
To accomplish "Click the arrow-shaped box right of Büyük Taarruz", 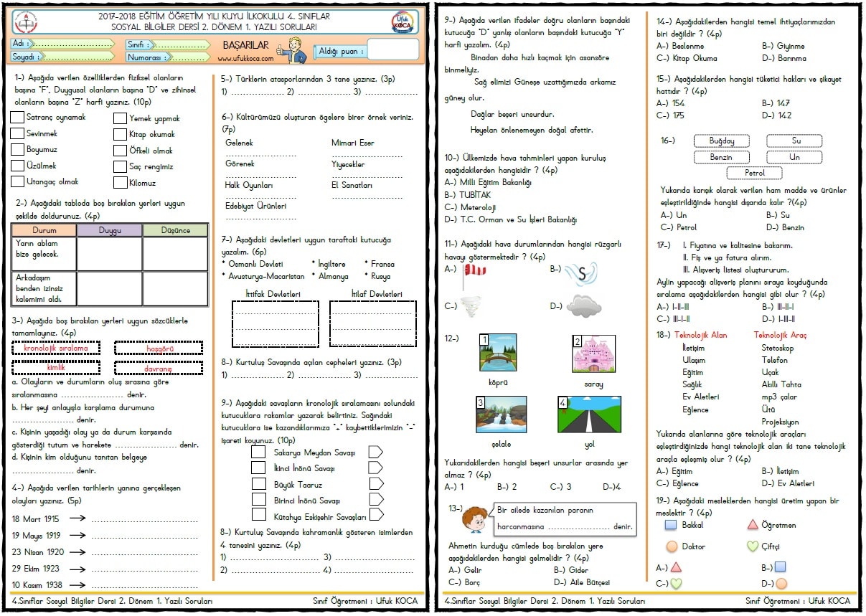I will coord(375,483).
